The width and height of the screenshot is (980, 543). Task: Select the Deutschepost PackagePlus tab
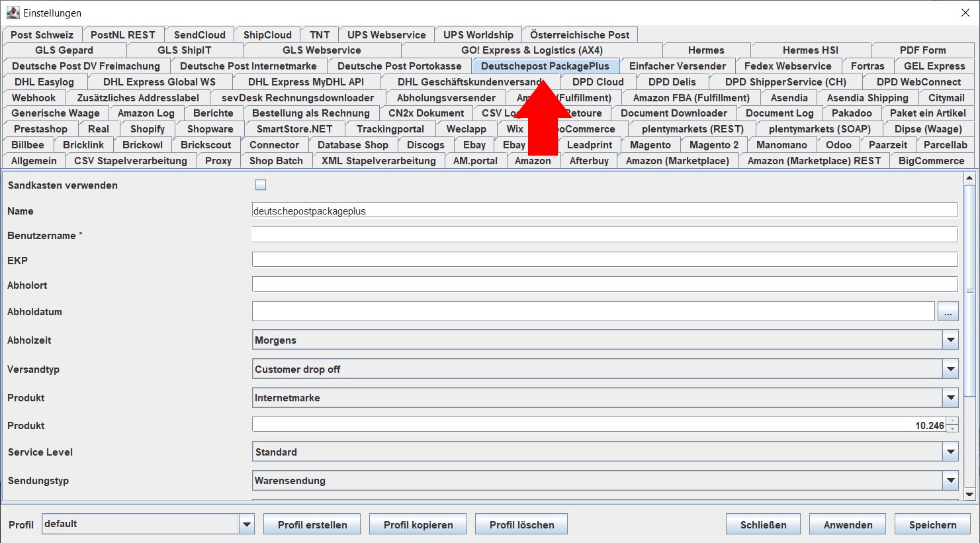click(545, 66)
